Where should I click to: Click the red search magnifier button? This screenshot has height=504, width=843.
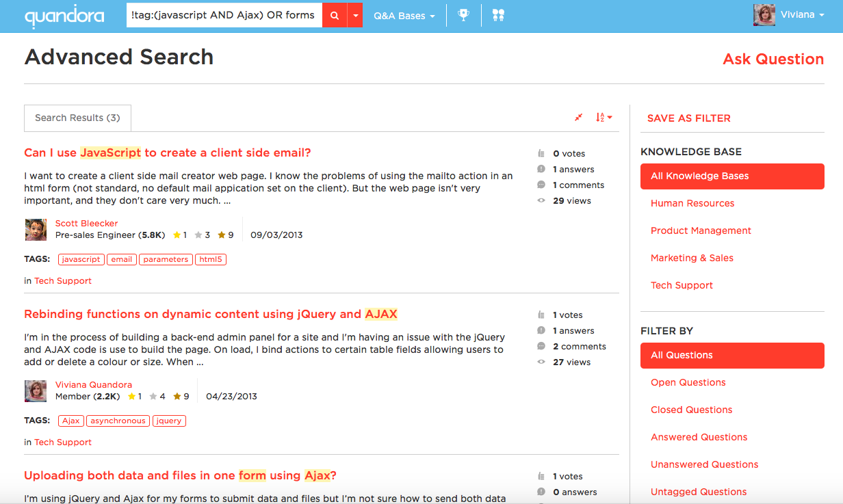click(x=335, y=16)
